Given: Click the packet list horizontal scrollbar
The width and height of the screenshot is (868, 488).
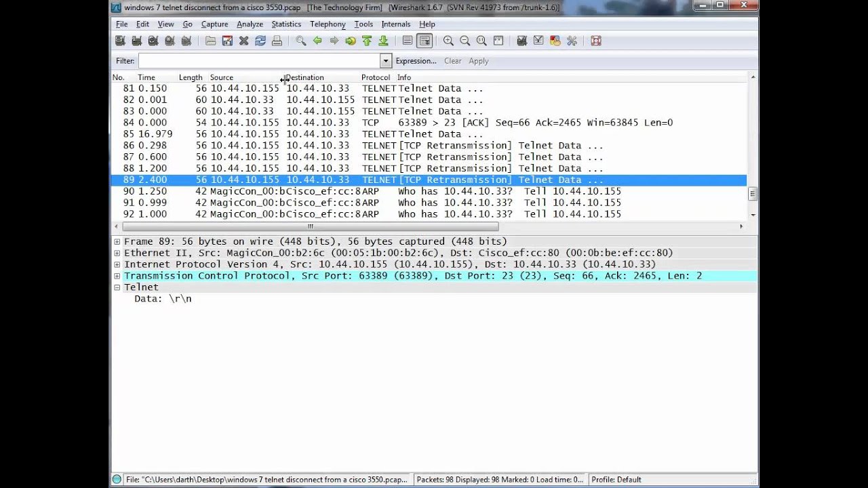Looking at the screenshot, I should coord(311,226).
